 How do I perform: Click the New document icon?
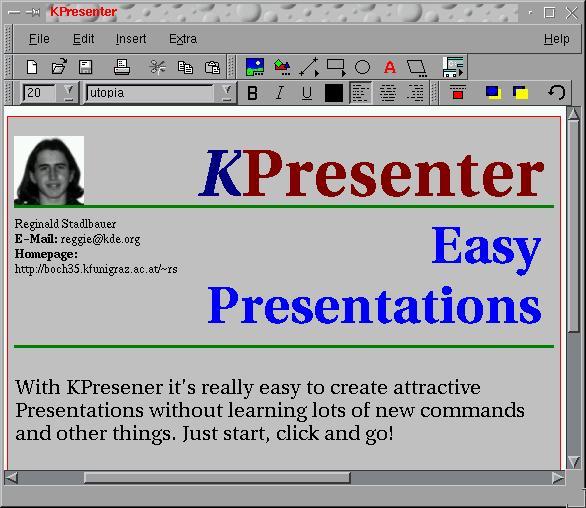pos(32,67)
